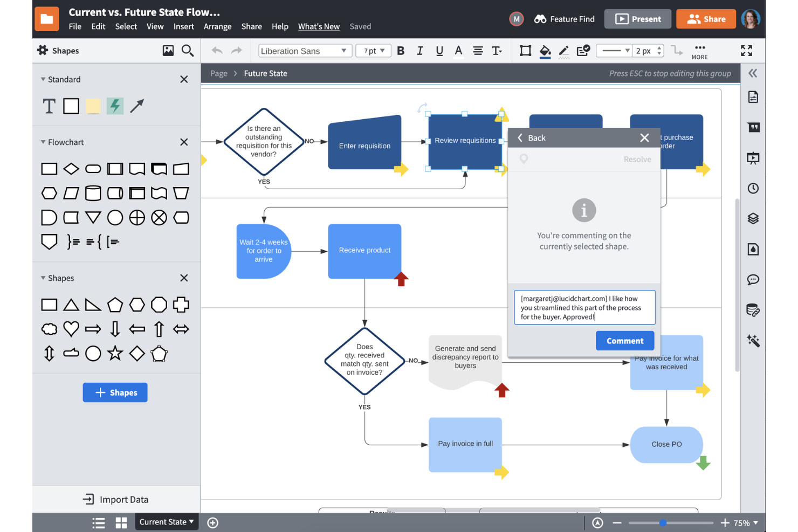Click the blue + Shapes button
Image resolution: width=798 pixels, height=532 pixels.
click(115, 392)
